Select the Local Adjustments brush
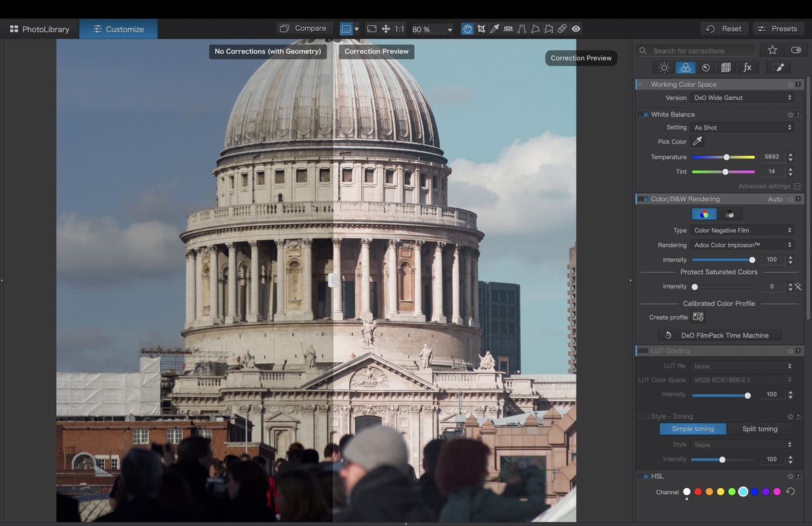This screenshot has height=526, width=812. click(777, 67)
